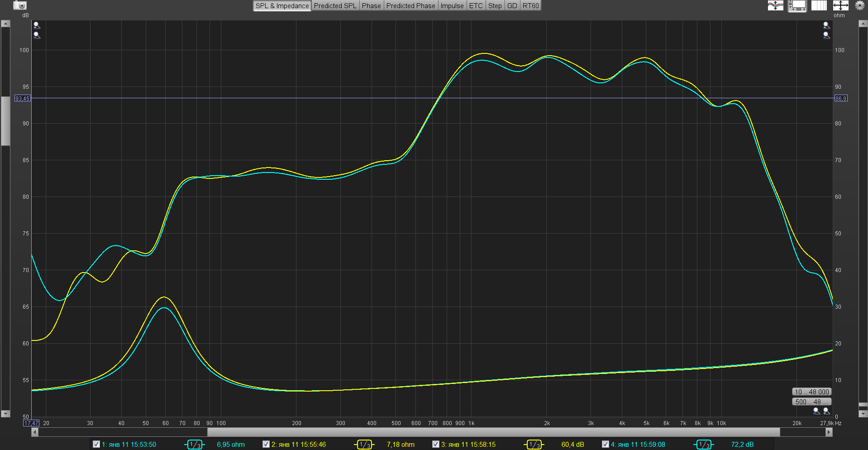The image size is (868, 450).
Task: Zoom out on the ohm axis
Action: [x=826, y=35]
